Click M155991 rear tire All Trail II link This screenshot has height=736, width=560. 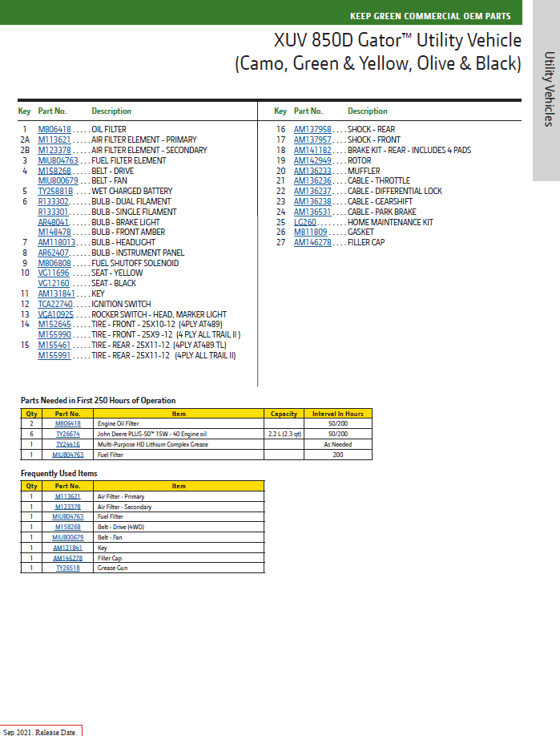pyautogui.click(x=54, y=355)
